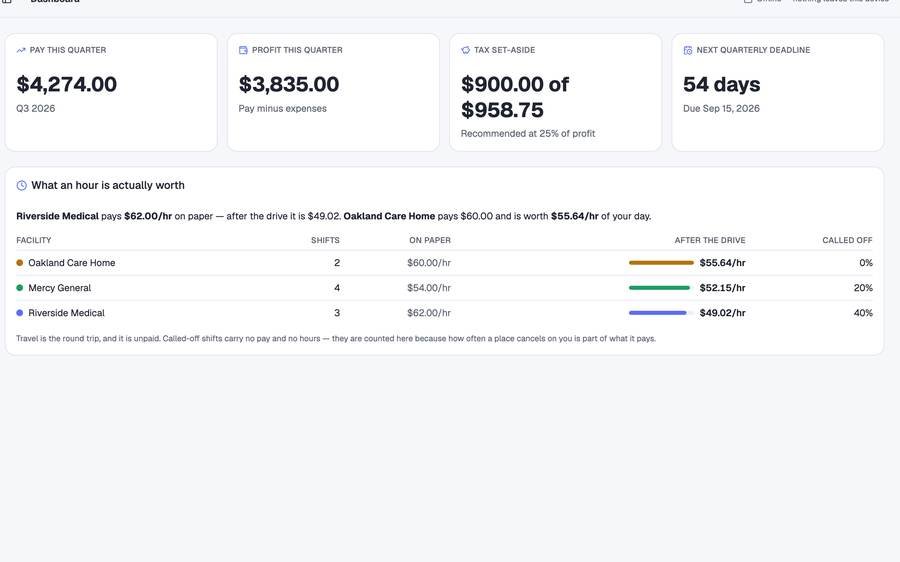The height and width of the screenshot is (562, 900).
Task: Click the $60.00/hr on paper rate
Action: pyautogui.click(x=429, y=263)
